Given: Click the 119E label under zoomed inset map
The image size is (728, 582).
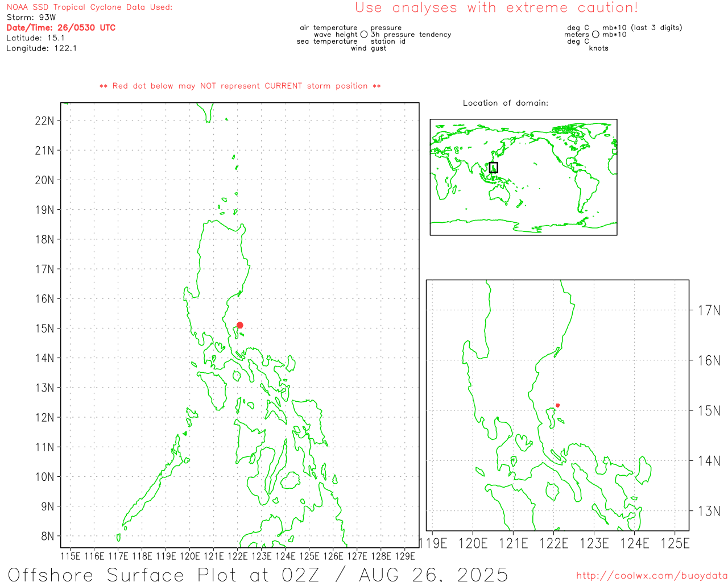Looking at the screenshot, I should tap(433, 543).
